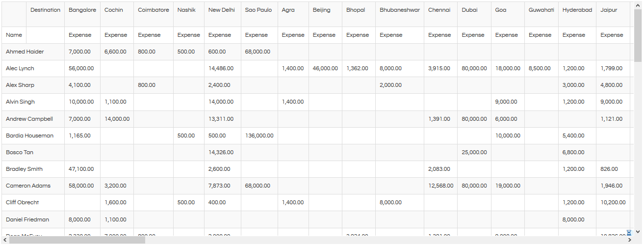This screenshot has width=644, height=246.
Task: Click the Expense subheader under Bangalore
Action: (82, 35)
